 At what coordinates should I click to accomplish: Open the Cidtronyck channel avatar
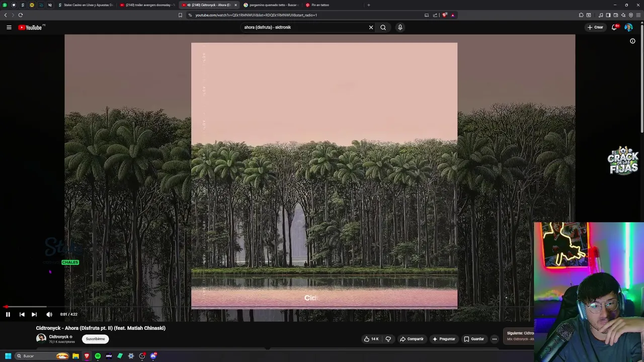coord(41,338)
